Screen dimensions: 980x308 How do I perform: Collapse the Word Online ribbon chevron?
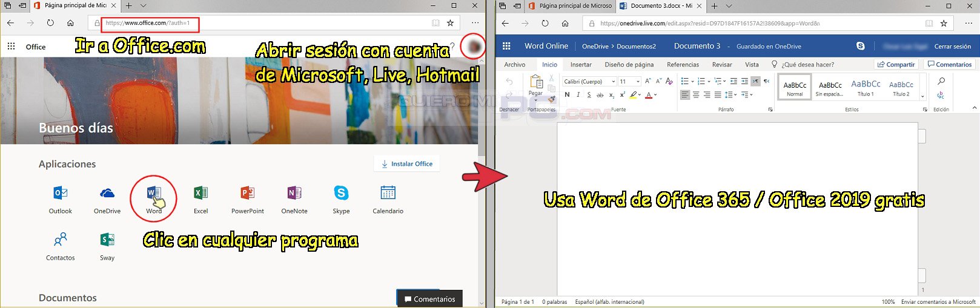pyautogui.click(x=974, y=108)
